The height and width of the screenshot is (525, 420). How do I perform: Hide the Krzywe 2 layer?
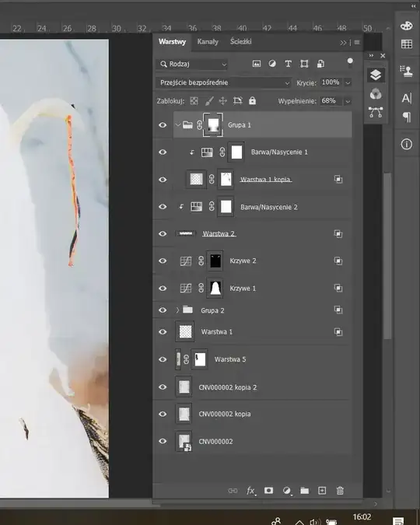point(163,261)
